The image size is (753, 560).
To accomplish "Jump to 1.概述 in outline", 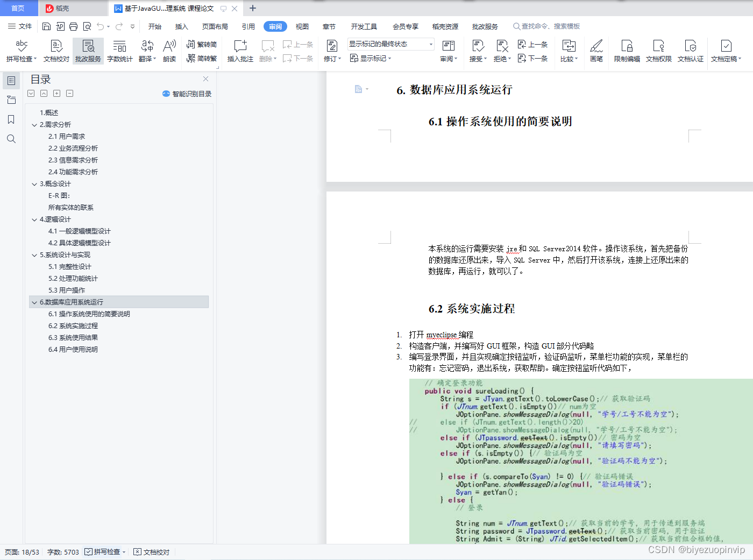I will point(49,113).
